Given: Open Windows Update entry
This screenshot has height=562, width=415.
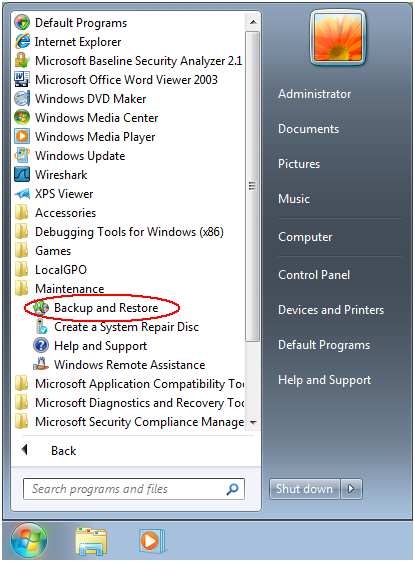Looking at the screenshot, I should point(80,156).
